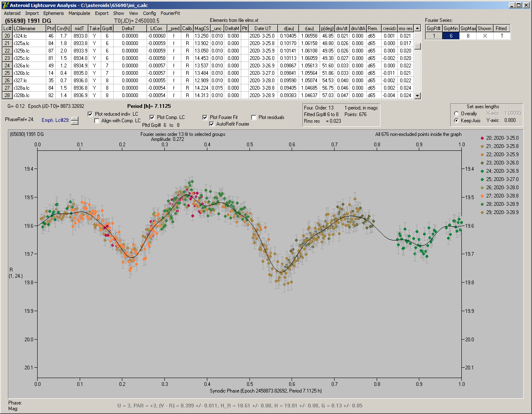Toggle AutoRefit Fourier checkbox

coord(211,124)
